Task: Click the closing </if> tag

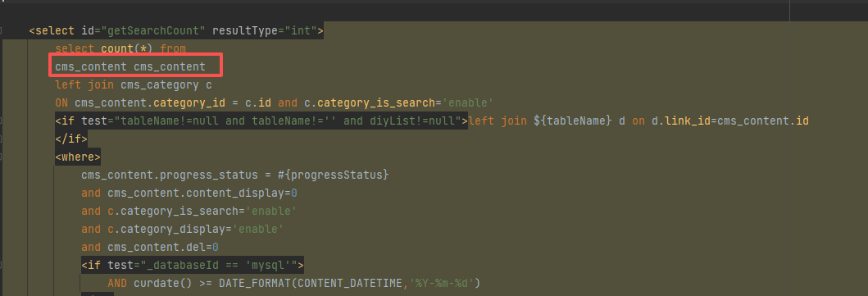Action: [70, 139]
